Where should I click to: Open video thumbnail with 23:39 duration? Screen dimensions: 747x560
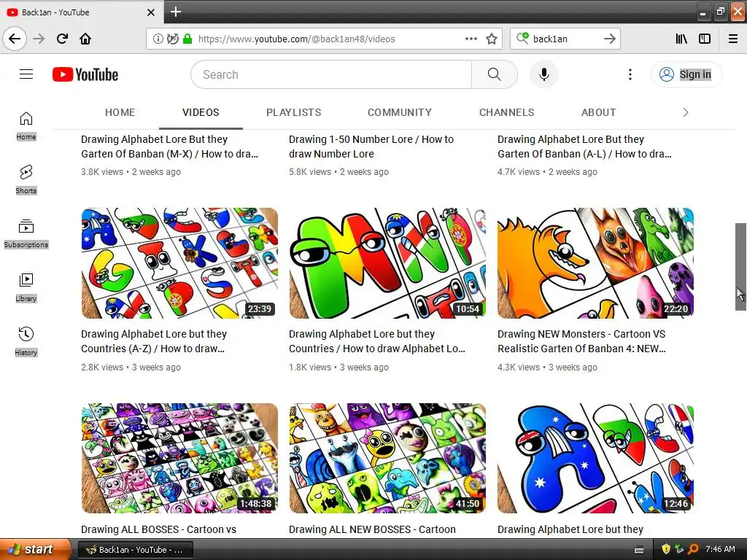pos(179,262)
